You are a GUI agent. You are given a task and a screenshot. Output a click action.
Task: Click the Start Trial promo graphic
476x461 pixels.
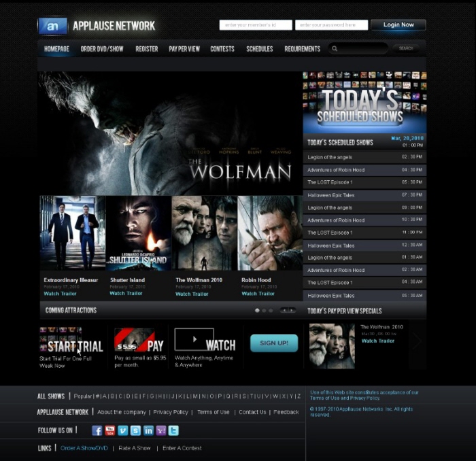71,340
